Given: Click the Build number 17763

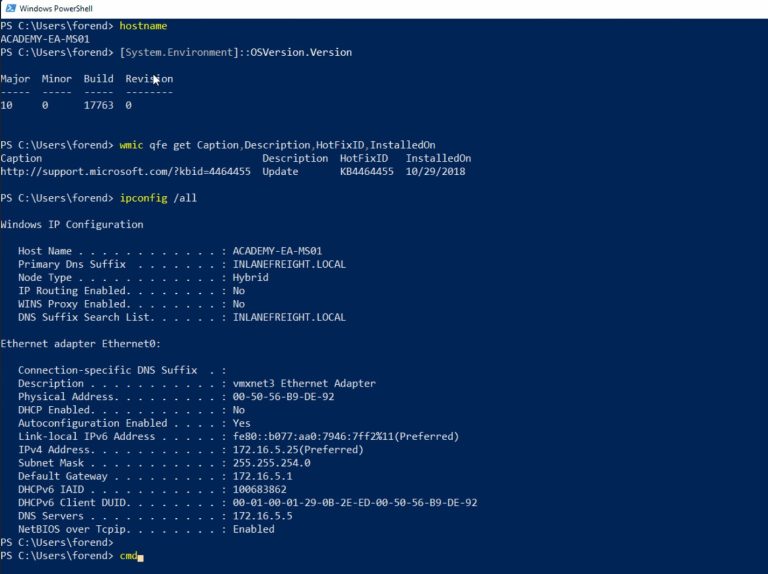Looking at the screenshot, I should pos(98,105).
